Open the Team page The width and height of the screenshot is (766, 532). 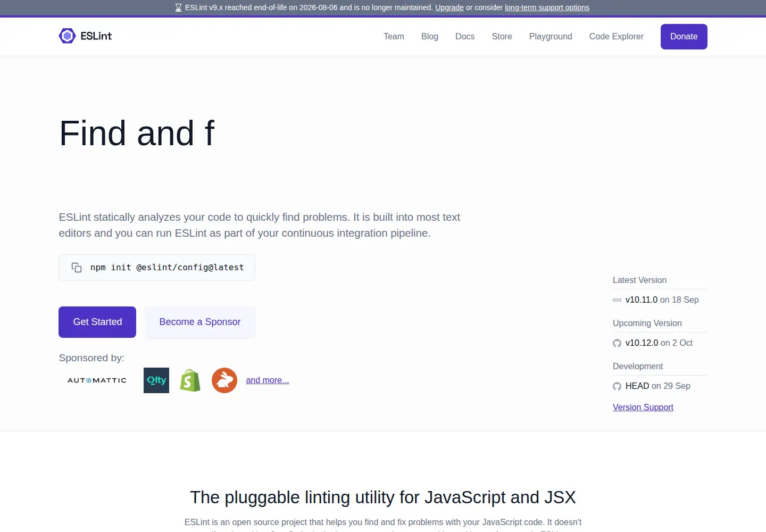394,36
